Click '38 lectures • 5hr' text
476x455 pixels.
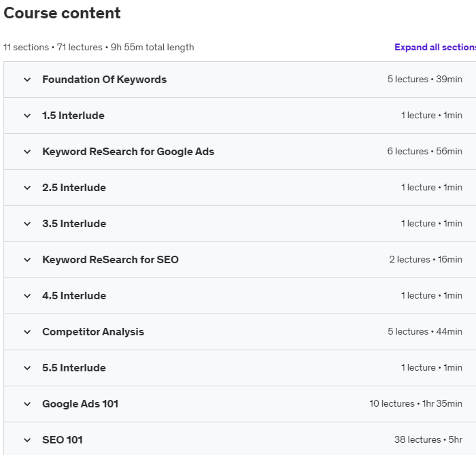point(428,439)
